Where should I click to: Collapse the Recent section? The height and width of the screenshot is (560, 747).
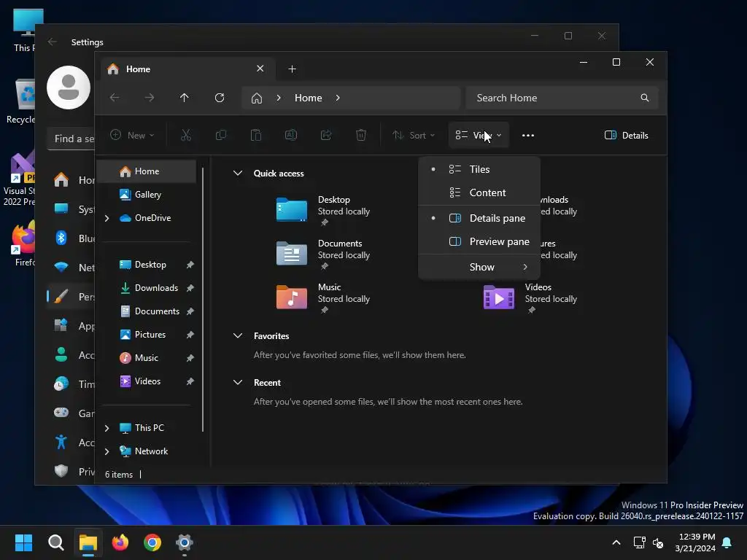pos(238,382)
